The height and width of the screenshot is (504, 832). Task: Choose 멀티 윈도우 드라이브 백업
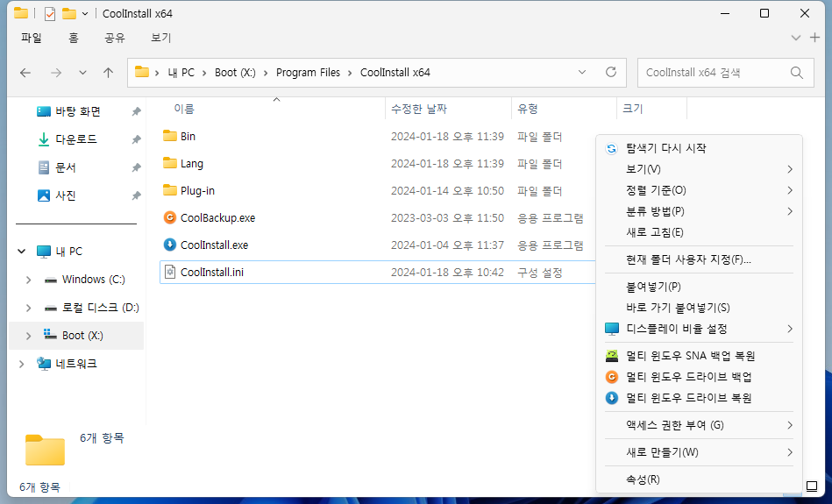699,377
